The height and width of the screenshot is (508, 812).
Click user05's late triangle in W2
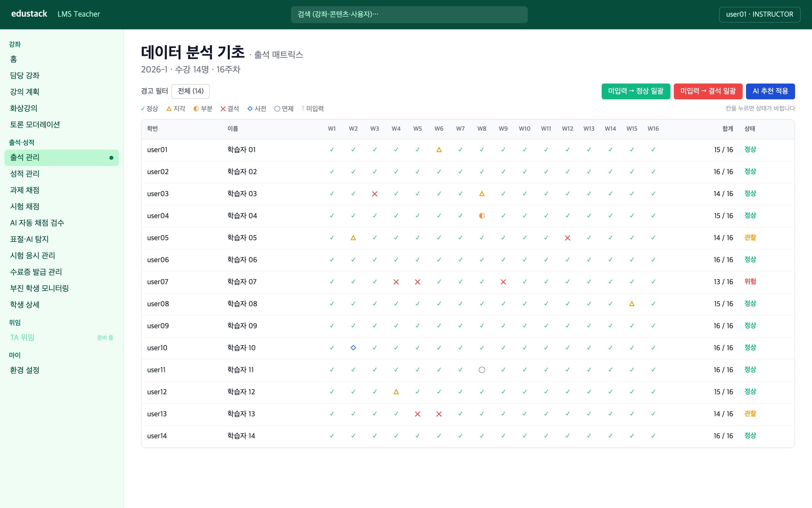tap(353, 238)
